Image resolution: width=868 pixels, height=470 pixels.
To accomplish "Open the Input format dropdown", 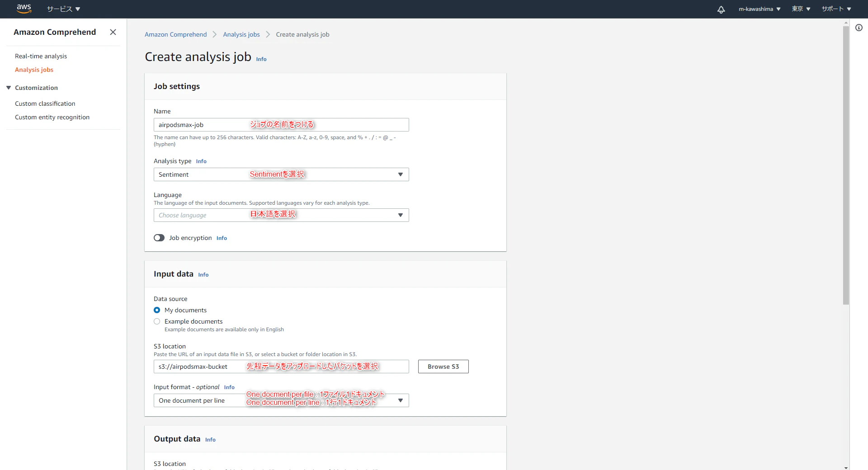I will (x=281, y=400).
